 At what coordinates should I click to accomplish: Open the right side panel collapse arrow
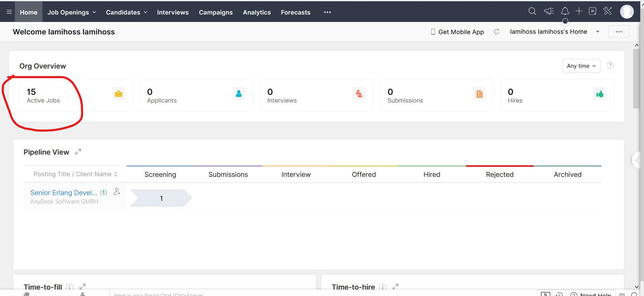[x=637, y=161]
